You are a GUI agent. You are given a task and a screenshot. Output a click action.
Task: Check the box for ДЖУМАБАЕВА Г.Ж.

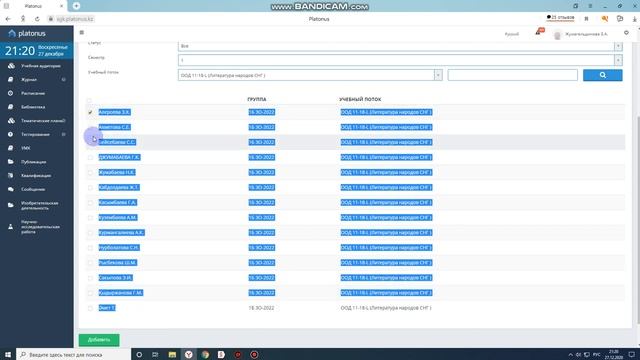[x=90, y=158]
